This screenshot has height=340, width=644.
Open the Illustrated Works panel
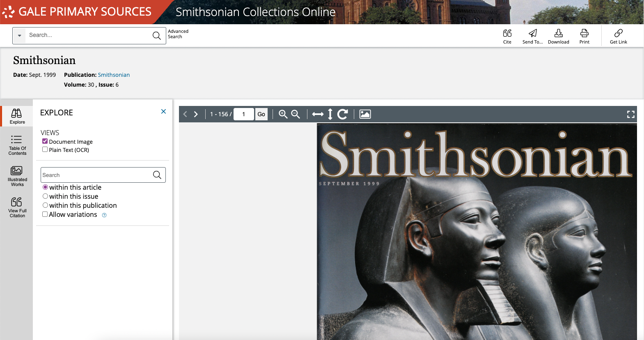click(17, 176)
